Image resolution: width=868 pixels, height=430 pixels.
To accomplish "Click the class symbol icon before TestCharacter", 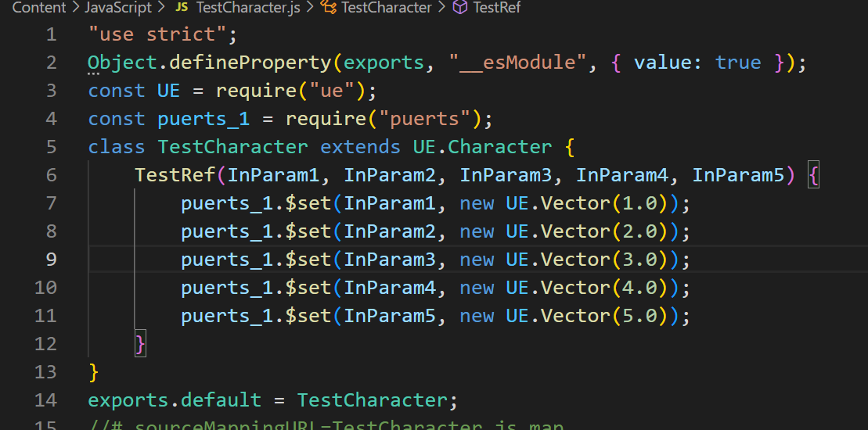I will (329, 8).
